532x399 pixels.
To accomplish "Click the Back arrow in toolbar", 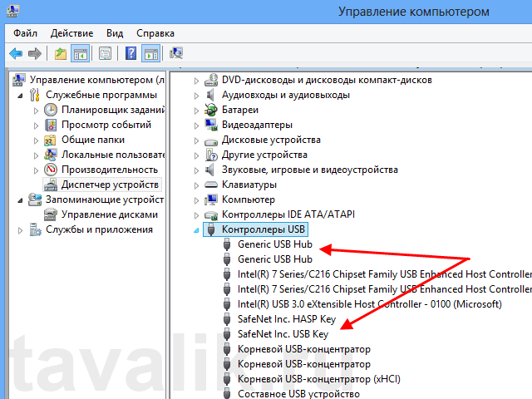I will point(15,53).
